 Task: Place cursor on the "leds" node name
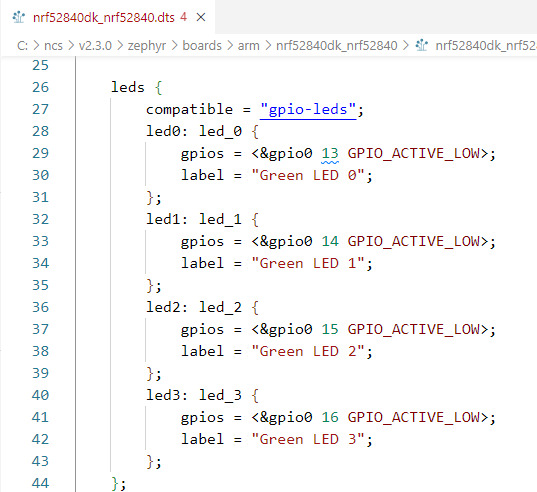pos(128,87)
